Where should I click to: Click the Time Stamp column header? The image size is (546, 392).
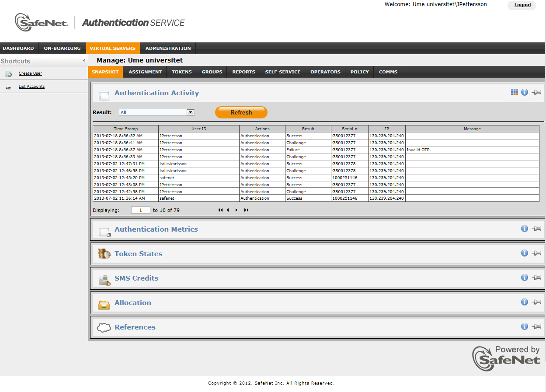(125, 129)
